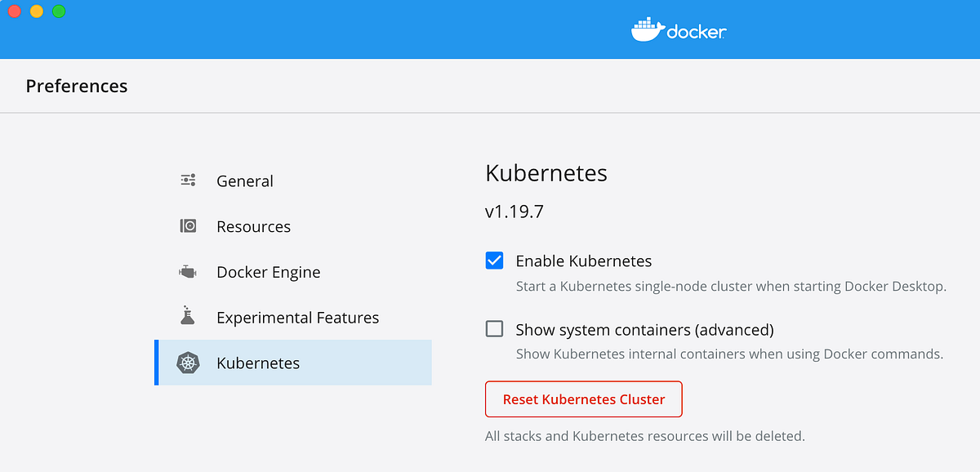This screenshot has height=472, width=980.
Task: Disable the Enable Kubernetes checkbox
Action: point(494,260)
